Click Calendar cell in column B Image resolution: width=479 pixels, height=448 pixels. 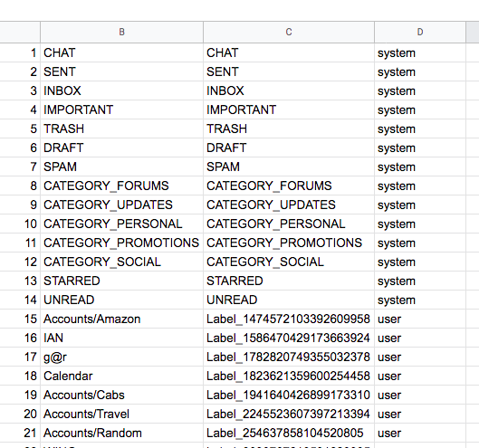point(121,376)
